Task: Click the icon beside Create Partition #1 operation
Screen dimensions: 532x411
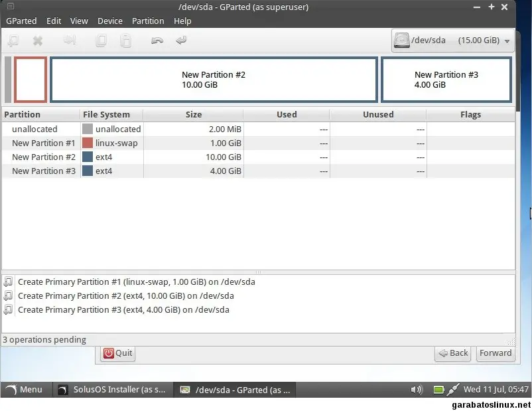Action: pyautogui.click(x=8, y=282)
